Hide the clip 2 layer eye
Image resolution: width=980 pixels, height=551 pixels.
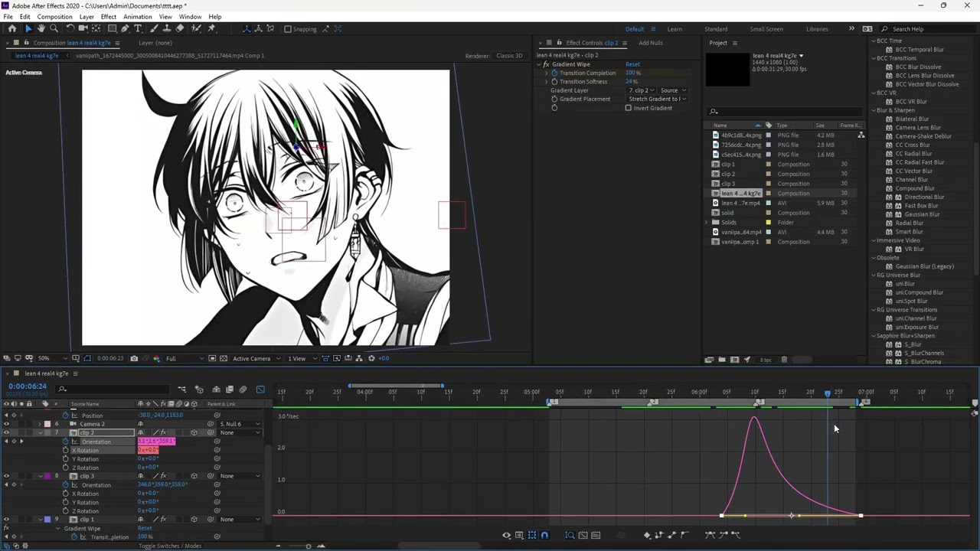pos(6,433)
